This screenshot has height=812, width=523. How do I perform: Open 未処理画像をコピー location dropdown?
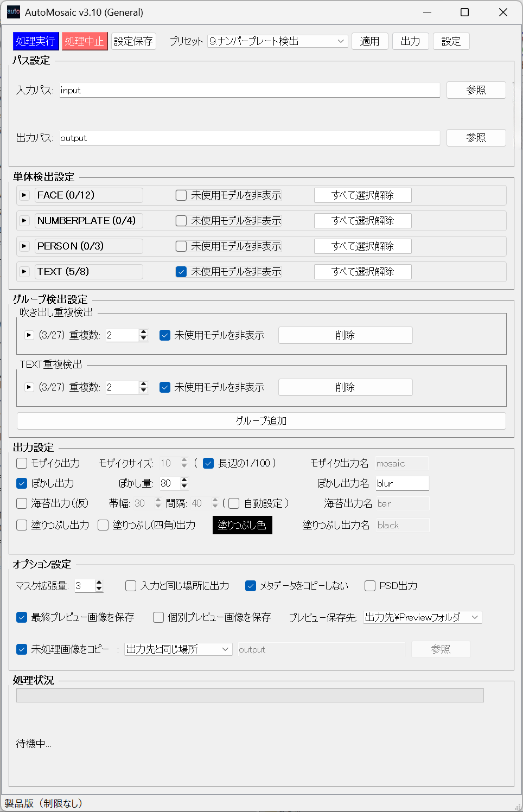pyautogui.click(x=178, y=649)
